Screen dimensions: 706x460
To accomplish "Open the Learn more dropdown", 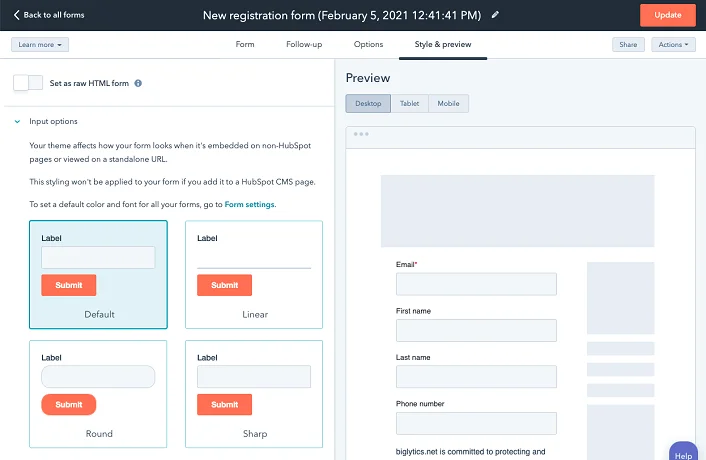I will (40, 45).
